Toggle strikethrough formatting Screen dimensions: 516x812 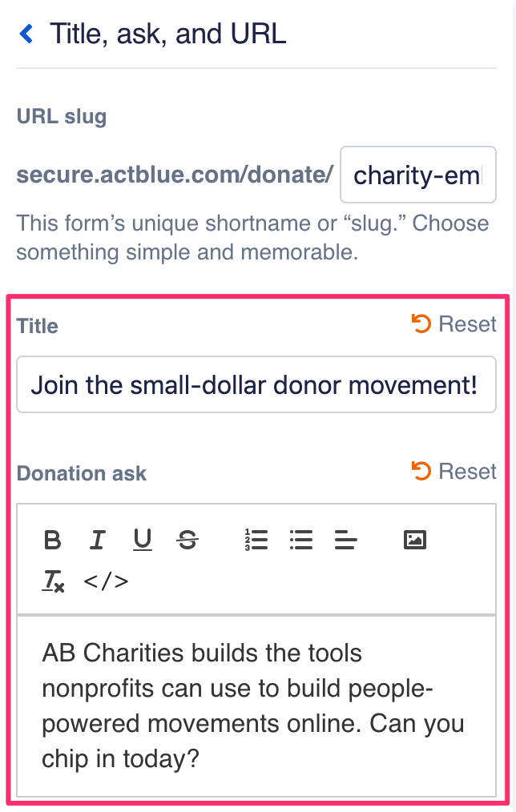[187, 541]
